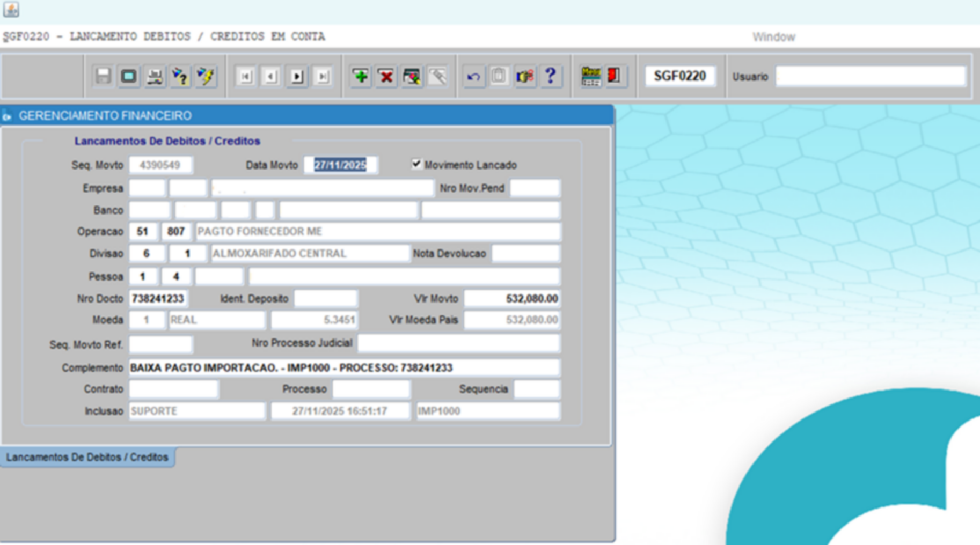Click the Nro Processo Judicial field
This screenshot has height=545, width=980.
[x=459, y=343]
